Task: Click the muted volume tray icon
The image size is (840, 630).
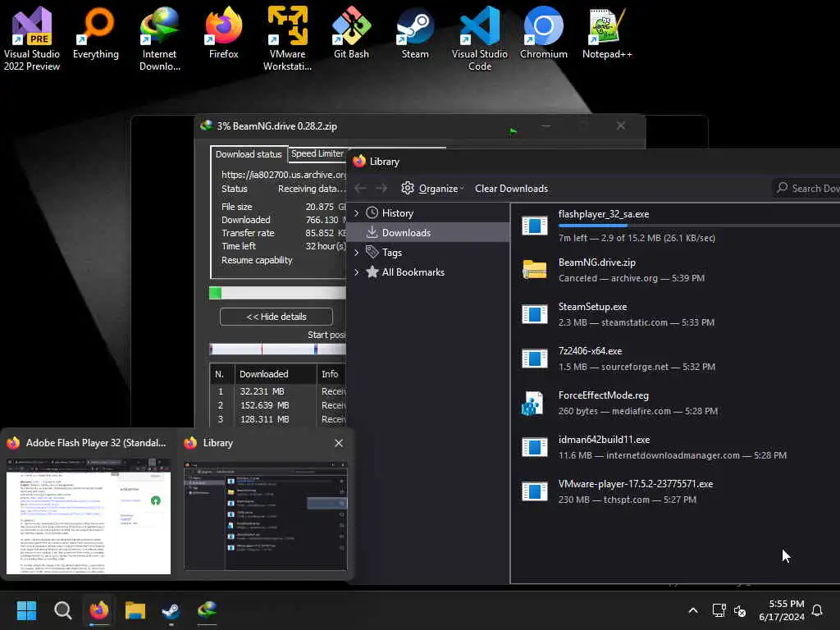Action: 740,610
